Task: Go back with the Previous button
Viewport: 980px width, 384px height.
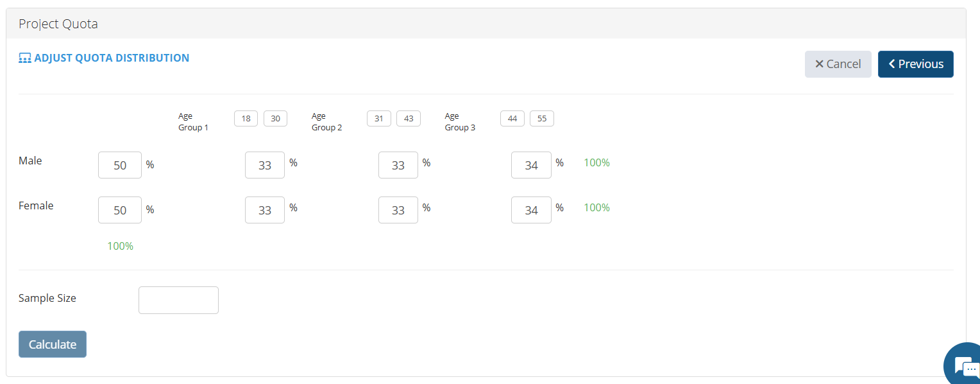Action: (x=915, y=64)
